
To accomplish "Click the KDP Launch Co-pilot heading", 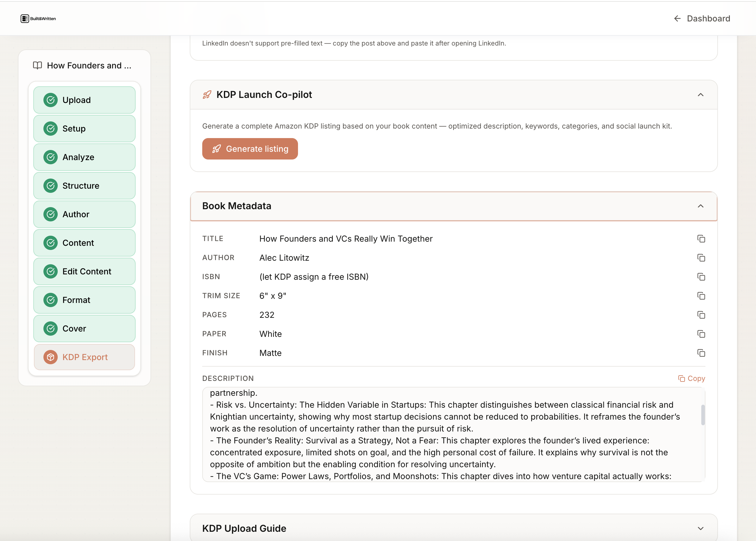I will click(264, 95).
